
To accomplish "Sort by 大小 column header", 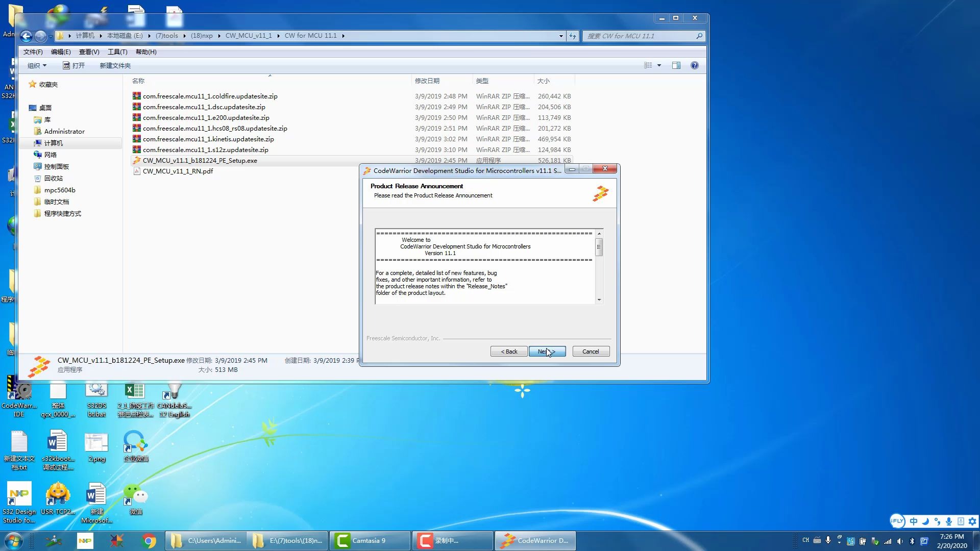I will click(x=544, y=81).
